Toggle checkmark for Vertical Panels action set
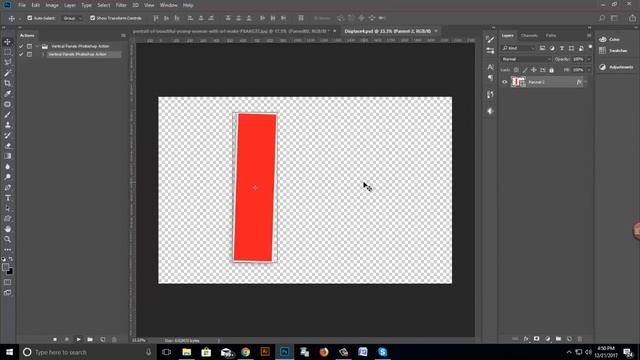640x360 pixels. coord(21,46)
